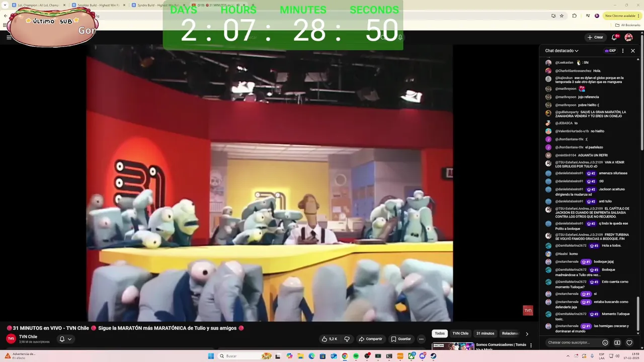Open the ESP LAA language indicator
The height and width of the screenshot is (362, 644).
coord(602,356)
